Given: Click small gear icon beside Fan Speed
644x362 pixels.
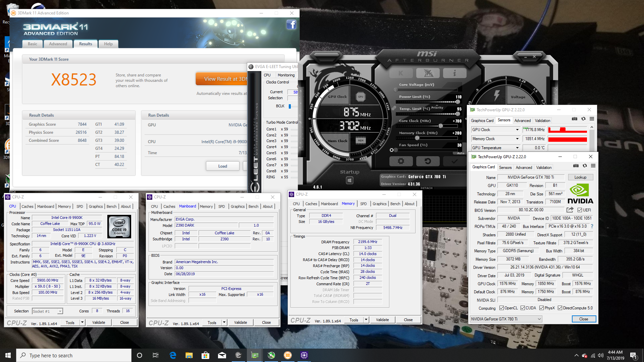Looking at the screenshot, I should click(391, 150).
